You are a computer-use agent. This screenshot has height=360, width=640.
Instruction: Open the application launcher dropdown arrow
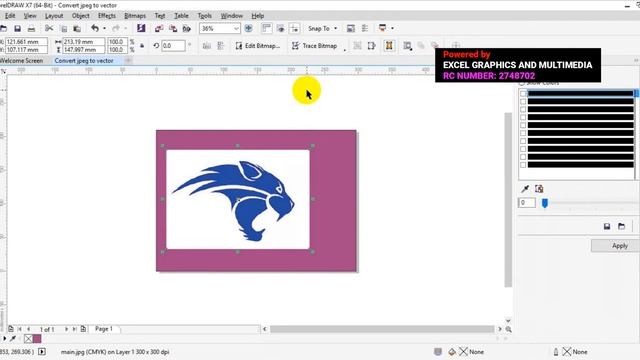pyautogui.click(x=392, y=28)
